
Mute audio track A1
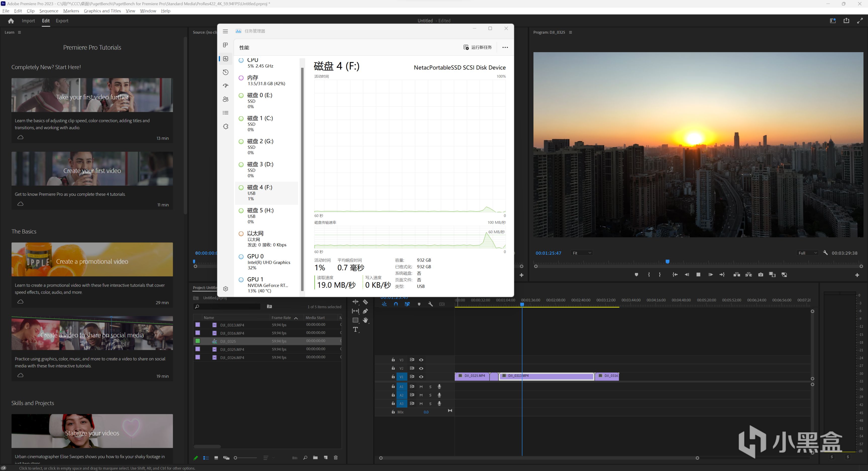[421, 386]
